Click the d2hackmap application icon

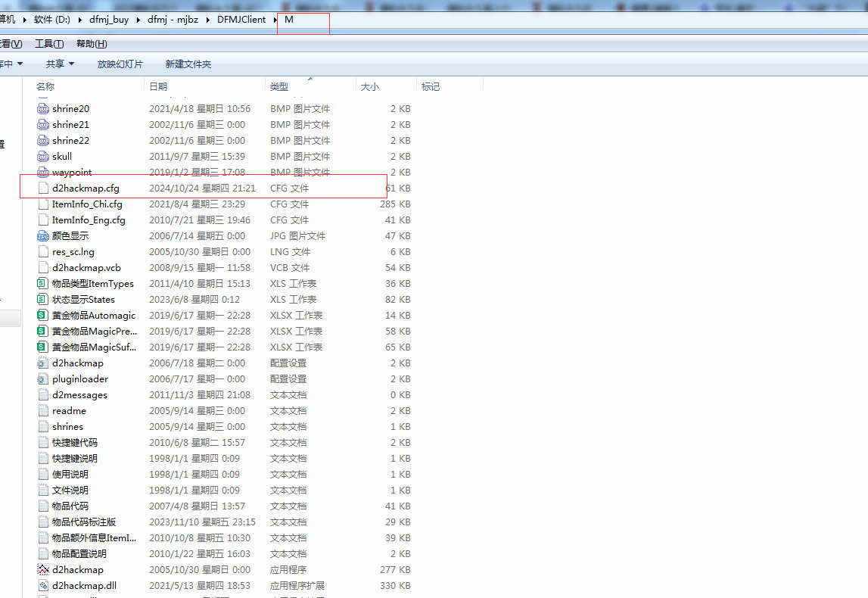pyautogui.click(x=43, y=570)
